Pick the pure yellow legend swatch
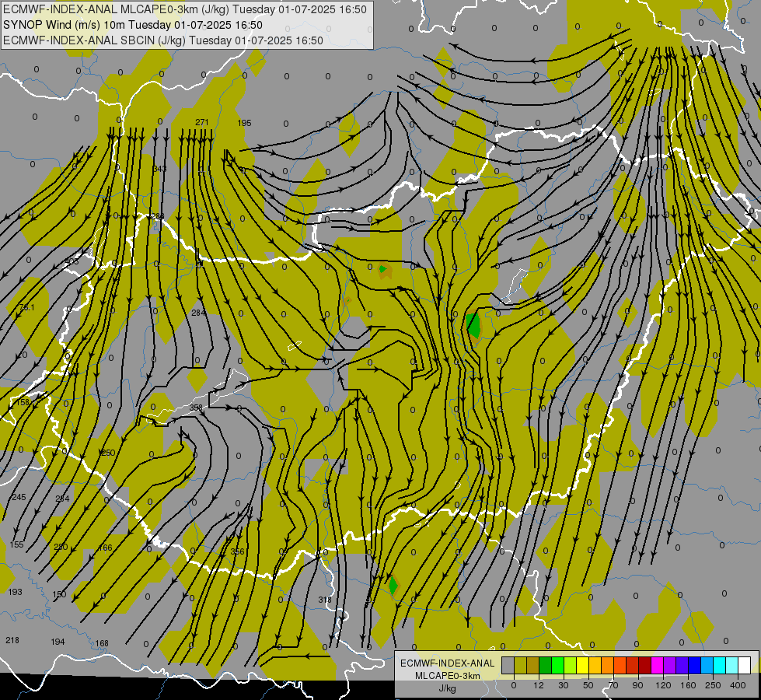Screen dimensions: 761x700 point(583,666)
